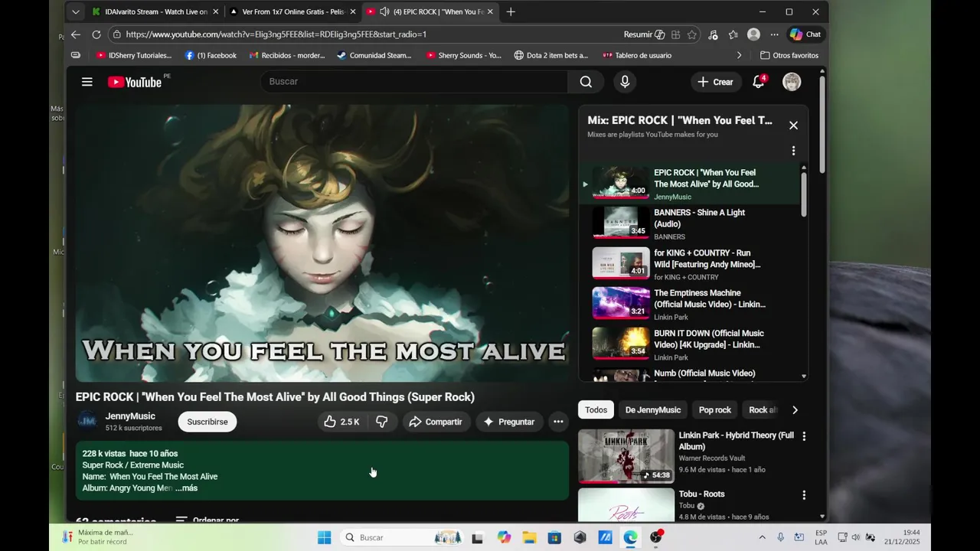Open the notifications bell

tap(759, 82)
